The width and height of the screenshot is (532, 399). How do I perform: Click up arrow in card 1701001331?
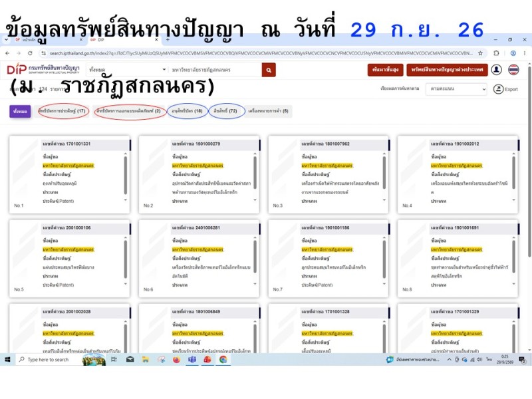tap(126, 154)
